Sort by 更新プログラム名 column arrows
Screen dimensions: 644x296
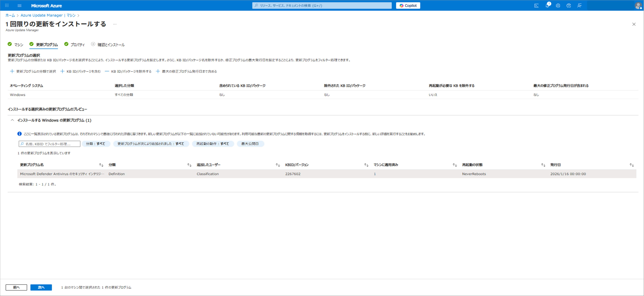(x=101, y=165)
